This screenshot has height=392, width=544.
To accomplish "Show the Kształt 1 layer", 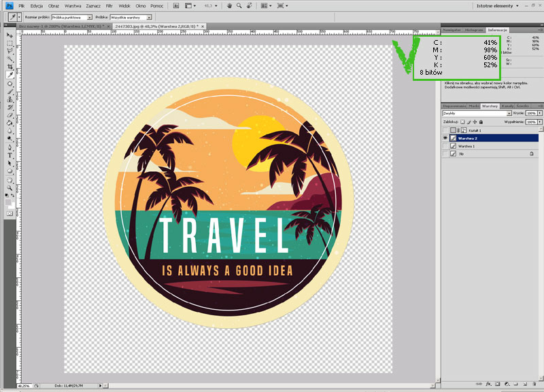I will 445,130.
